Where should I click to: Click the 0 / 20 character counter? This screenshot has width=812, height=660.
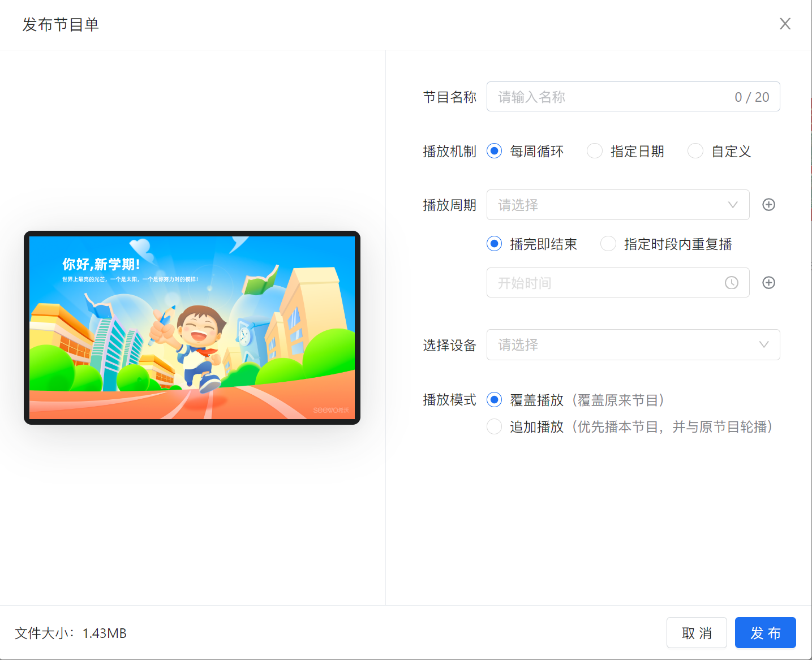coord(752,97)
